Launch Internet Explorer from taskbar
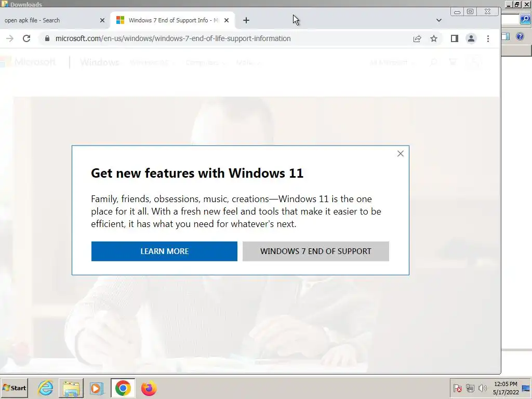532x399 pixels. tap(46, 388)
